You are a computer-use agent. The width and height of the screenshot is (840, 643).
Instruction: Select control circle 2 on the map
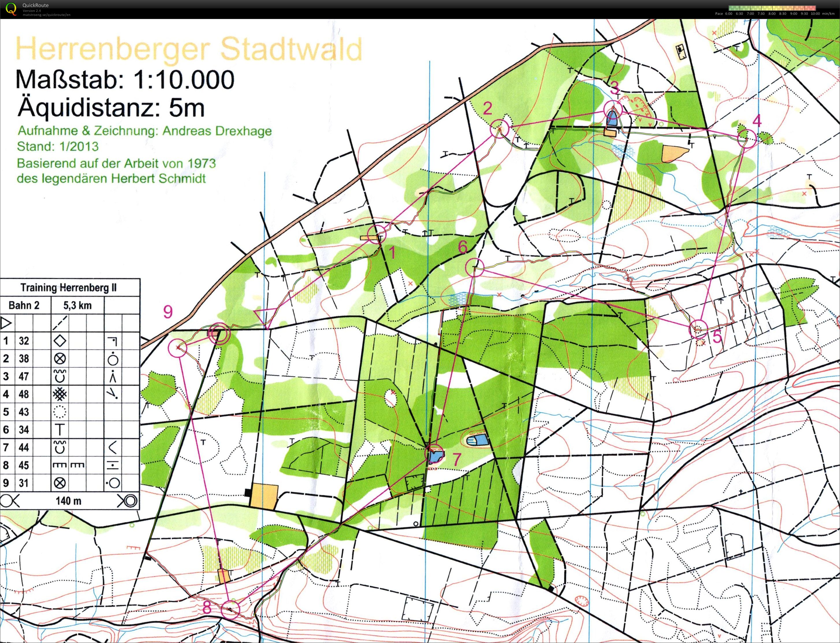click(x=499, y=128)
